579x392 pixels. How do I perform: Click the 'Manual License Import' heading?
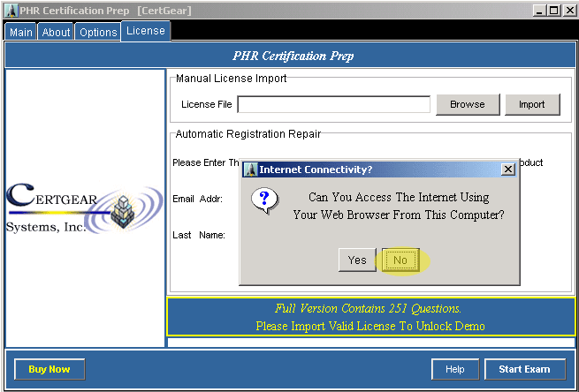pyautogui.click(x=231, y=79)
